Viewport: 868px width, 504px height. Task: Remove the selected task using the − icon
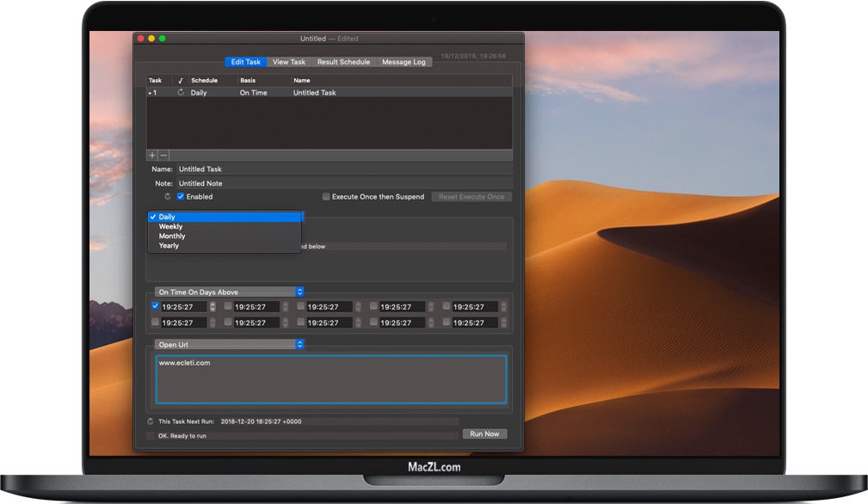click(x=162, y=155)
